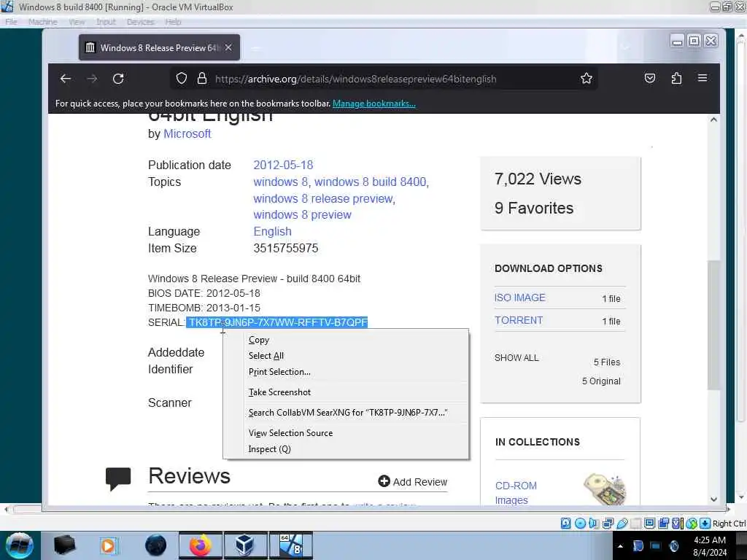The height and width of the screenshot is (560, 747).
Task: Choose View Selection Source in context menu
Action: tap(346, 433)
